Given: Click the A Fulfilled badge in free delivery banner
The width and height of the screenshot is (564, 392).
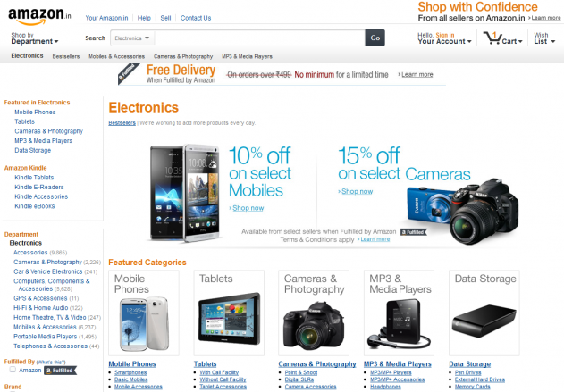Looking at the screenshot, I should [129, 73].
